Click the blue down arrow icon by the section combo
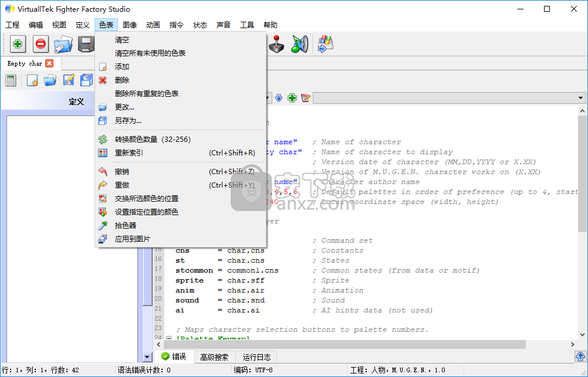This screenshot has width=588, height=377. (279, 98)
